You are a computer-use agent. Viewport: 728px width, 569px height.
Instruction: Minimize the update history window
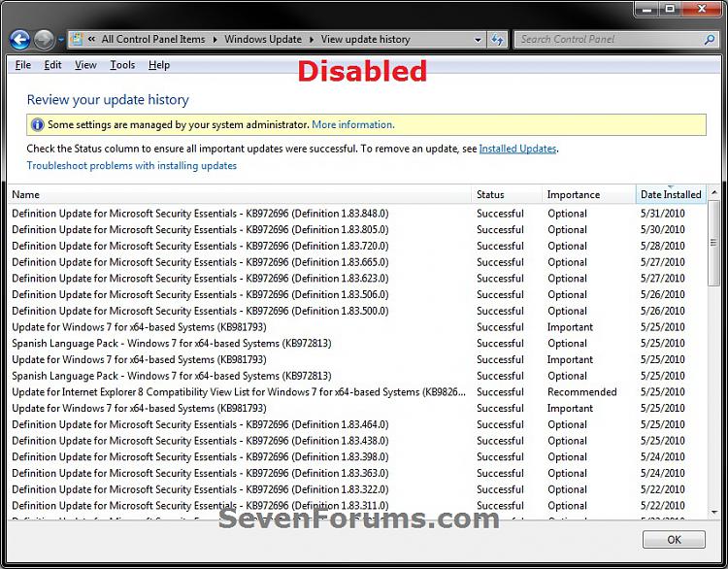click(x=646, y=10)
